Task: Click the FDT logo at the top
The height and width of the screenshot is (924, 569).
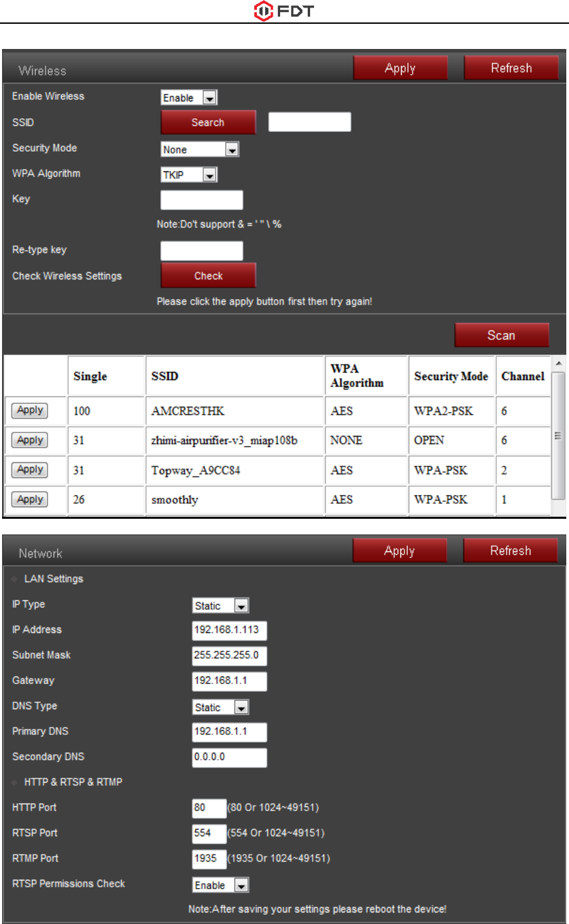Action: [x=284, y=10]
